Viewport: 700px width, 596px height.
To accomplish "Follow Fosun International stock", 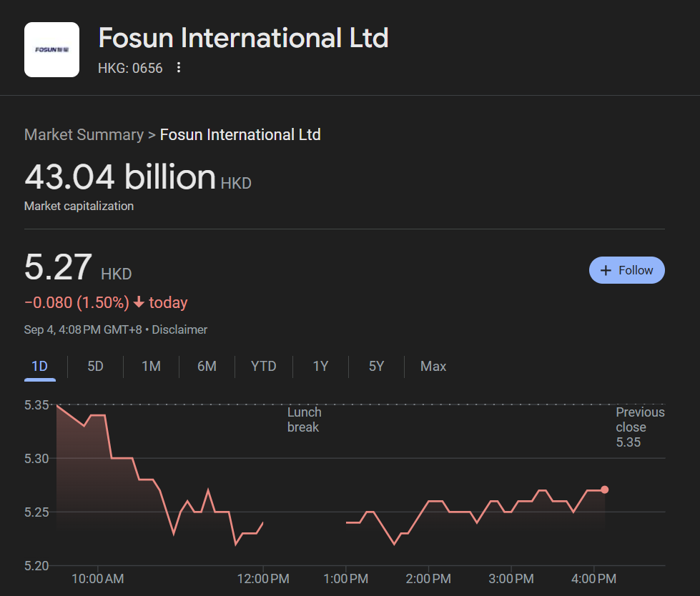I will tap(627, 270).
